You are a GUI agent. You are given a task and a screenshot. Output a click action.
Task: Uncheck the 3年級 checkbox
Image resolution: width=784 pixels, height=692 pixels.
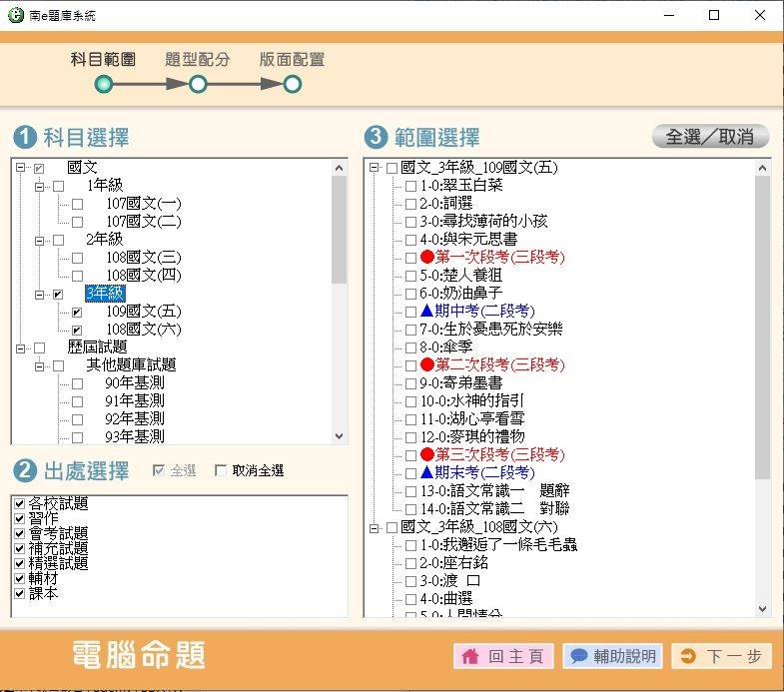pyautogui.click(x=59, y=294)
